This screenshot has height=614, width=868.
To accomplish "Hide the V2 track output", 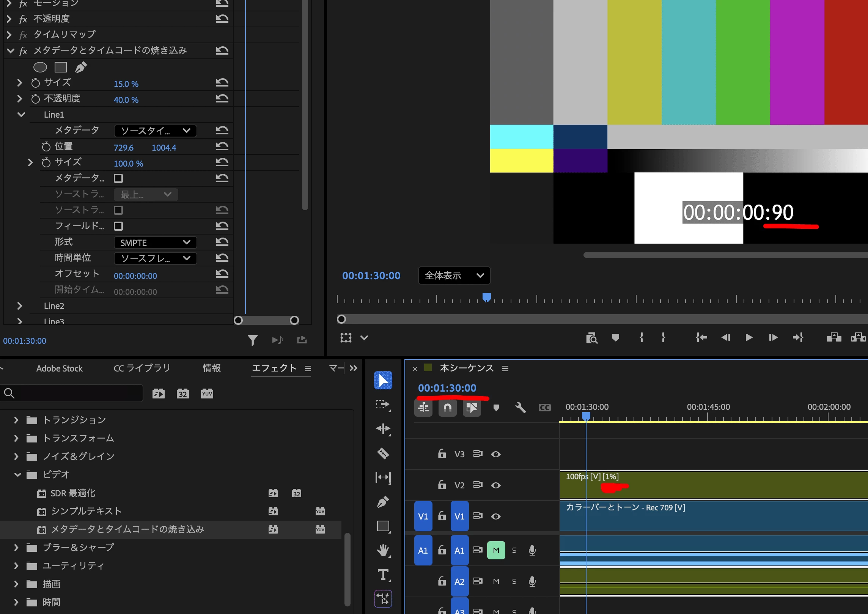I will tap(495, 485).
